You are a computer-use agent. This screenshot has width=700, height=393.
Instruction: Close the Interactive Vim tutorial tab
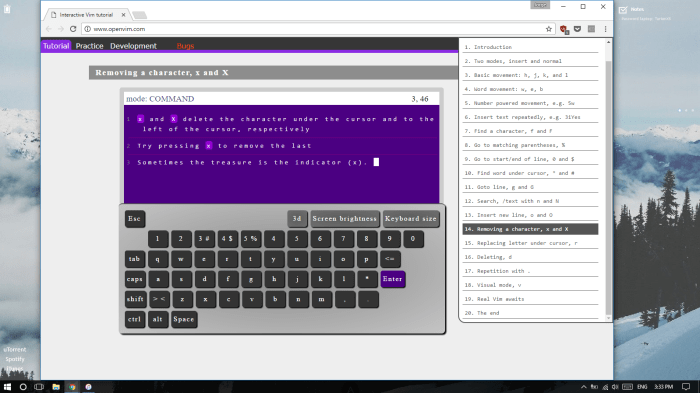(x=124, y=15)
